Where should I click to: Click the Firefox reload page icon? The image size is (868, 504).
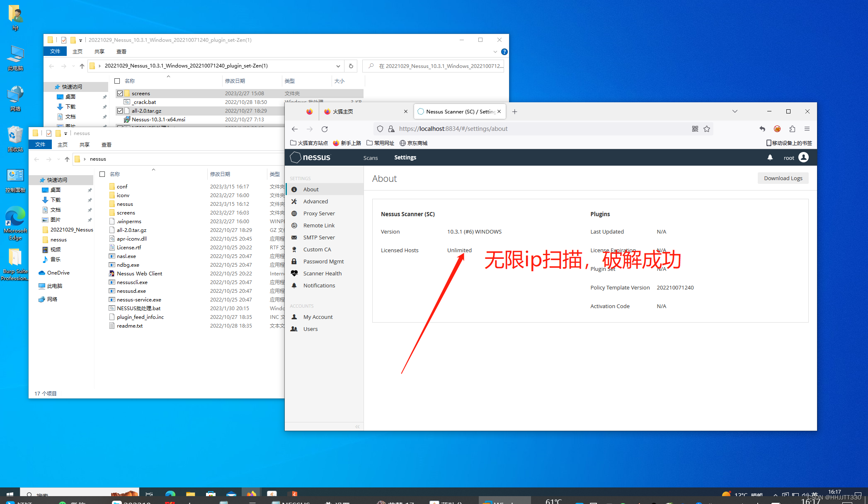coord(325,129)
